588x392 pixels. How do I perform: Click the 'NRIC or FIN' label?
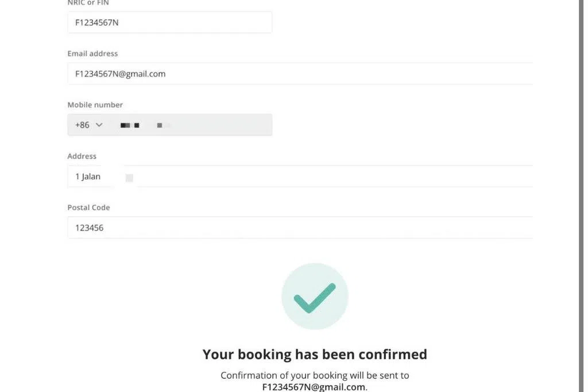pyautogui.click(x=88, y=3)
